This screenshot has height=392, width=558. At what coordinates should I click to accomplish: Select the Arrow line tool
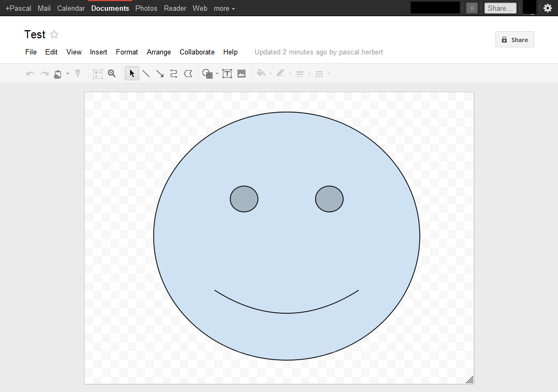pos(160,74)
